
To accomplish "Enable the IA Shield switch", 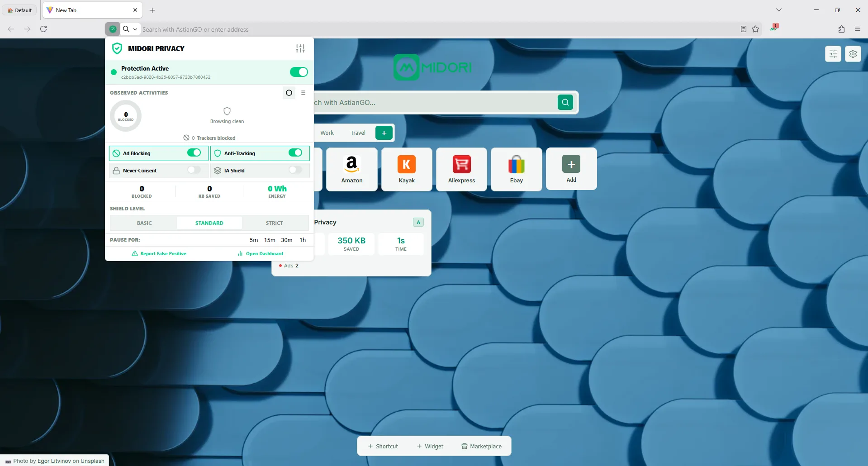I will [x=295, y=170].
